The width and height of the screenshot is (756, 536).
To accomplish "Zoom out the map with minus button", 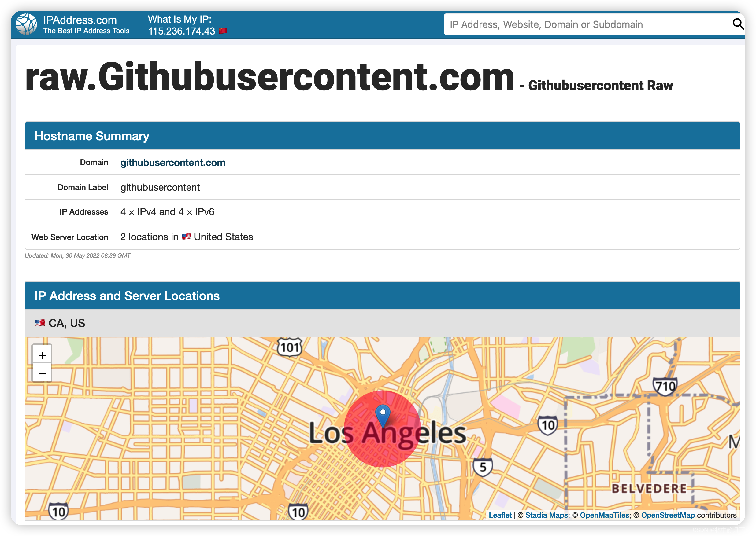I will (x=42, y=373).
